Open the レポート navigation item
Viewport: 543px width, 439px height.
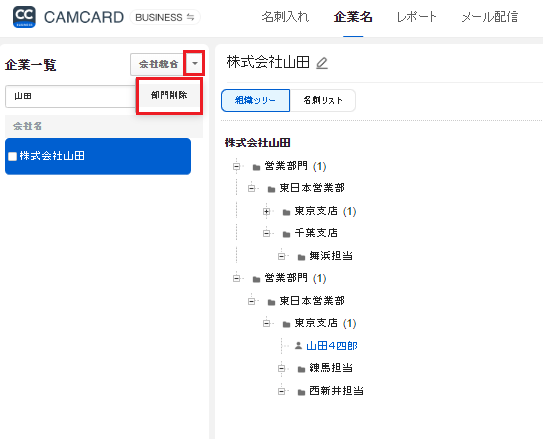point(416,17)
